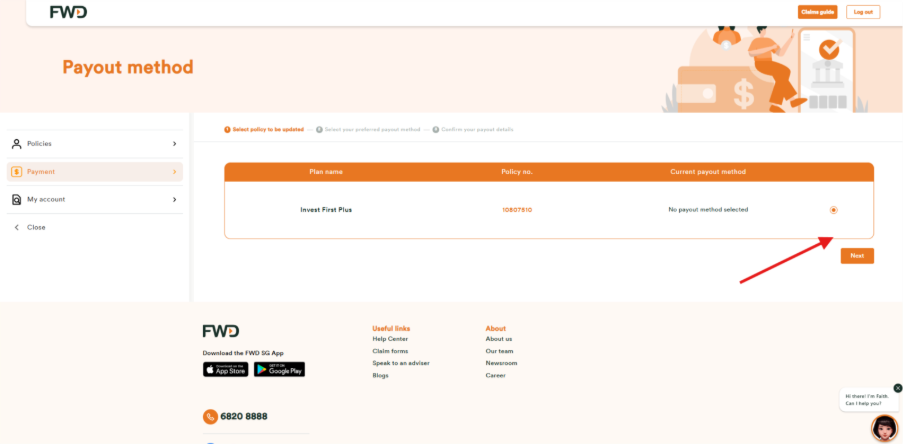Expand the Payment chevron arrow
The image size is (903, 444).
pyautogui.click(x=174, y=172)
